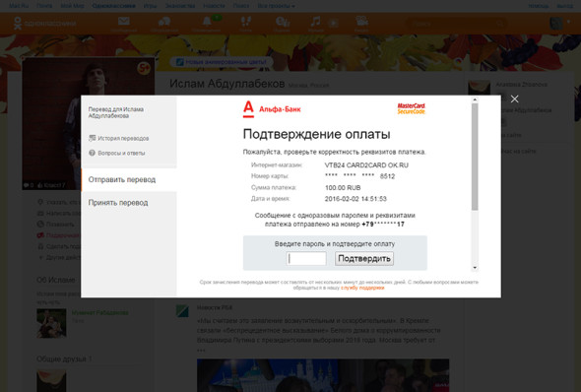Click the red gift icon in the profile actions
This screenshot has height=392, width=581.
coord(40,235)
